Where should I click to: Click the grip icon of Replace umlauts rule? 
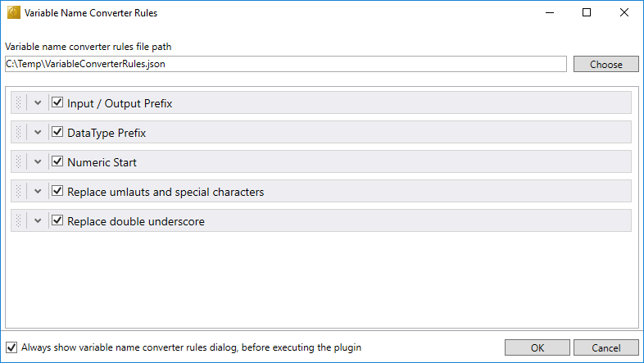click(18, 192)
